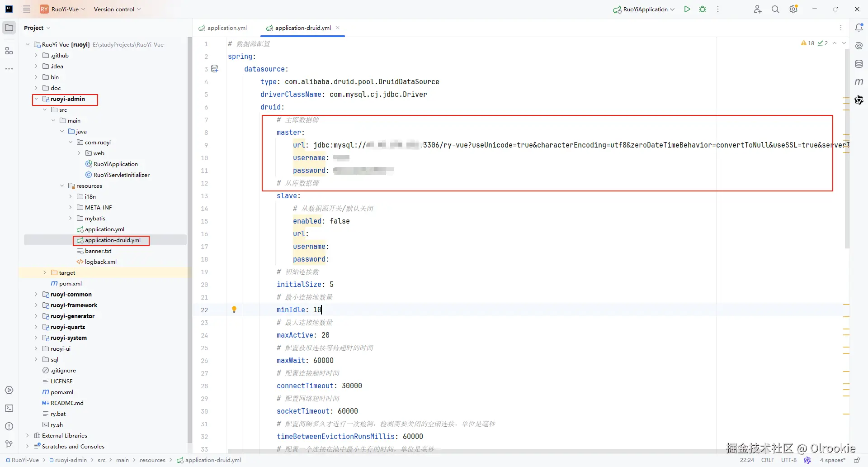
Task: Change UTF-8 file encoding
Action: click(789, 460)
